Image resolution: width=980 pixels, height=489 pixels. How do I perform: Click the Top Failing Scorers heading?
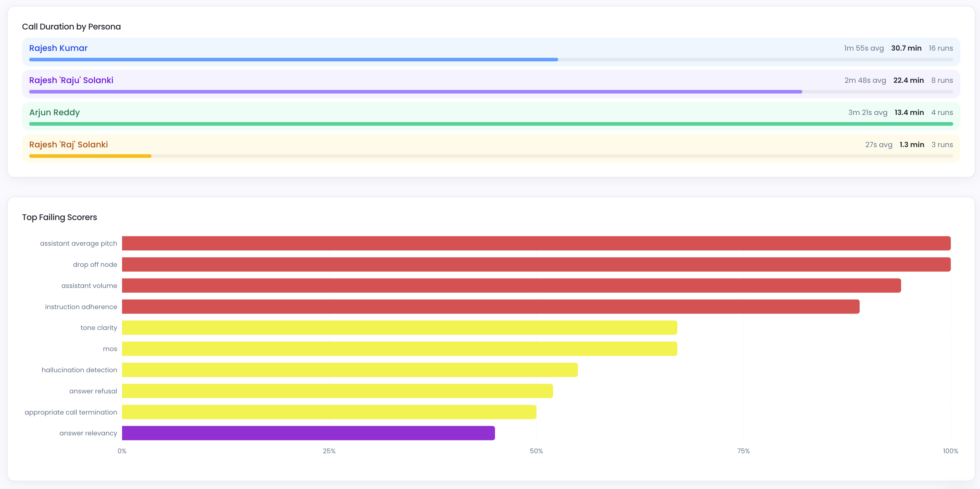click(x=59, y=217)
